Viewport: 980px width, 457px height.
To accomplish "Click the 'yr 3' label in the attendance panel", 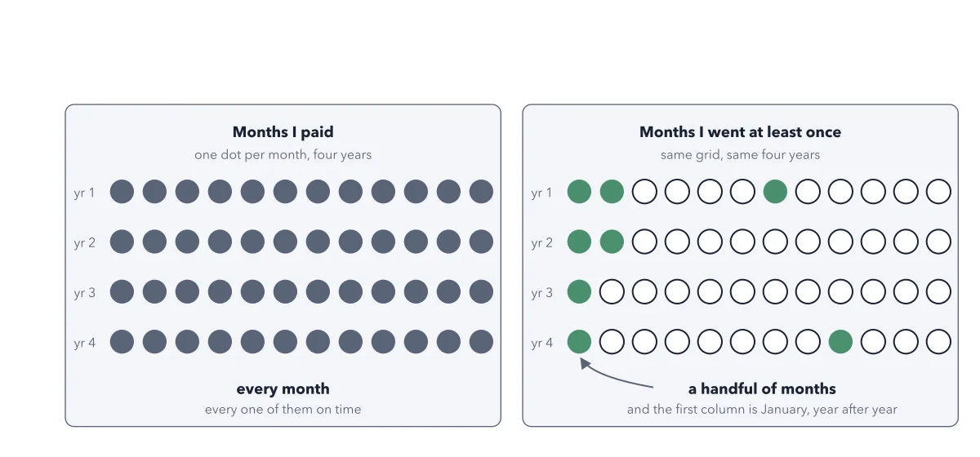I will tap(542, 292).
